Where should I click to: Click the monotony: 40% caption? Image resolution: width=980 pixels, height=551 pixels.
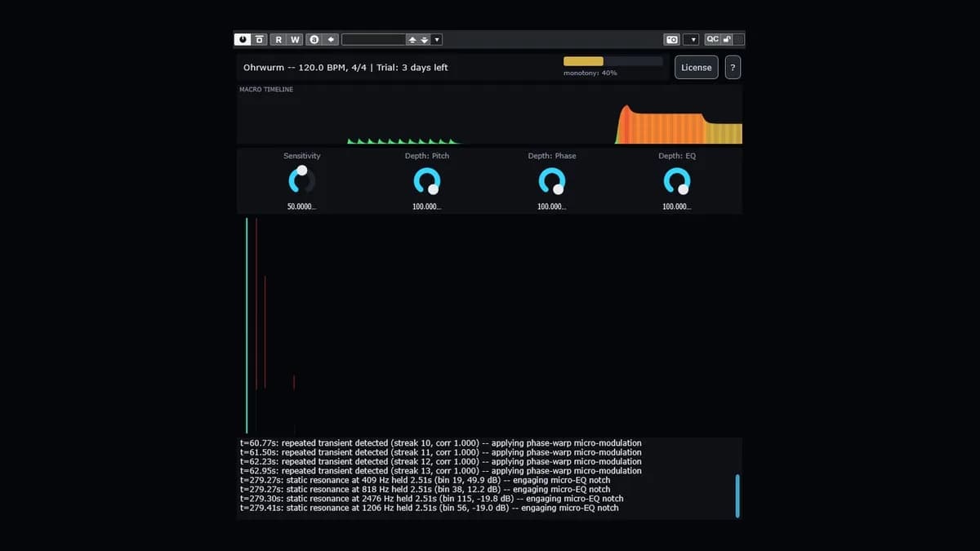tap(590, 73)
